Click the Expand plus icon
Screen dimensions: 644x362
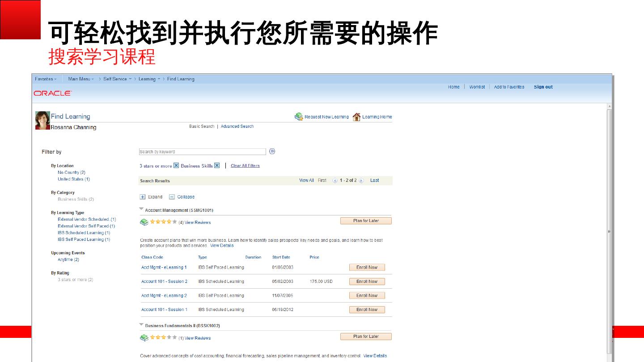143,197
